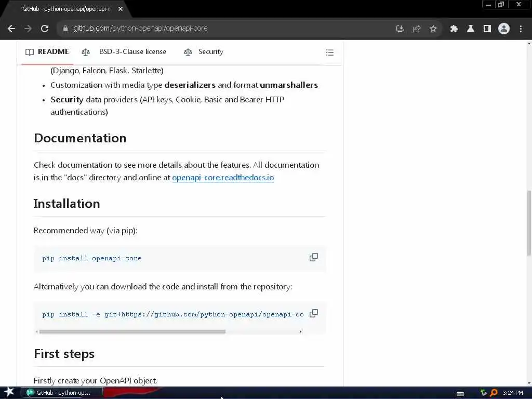Viewport: 532px width, 399px height.
Task: Click the install app icon in address bar
Action: (400, 29)
